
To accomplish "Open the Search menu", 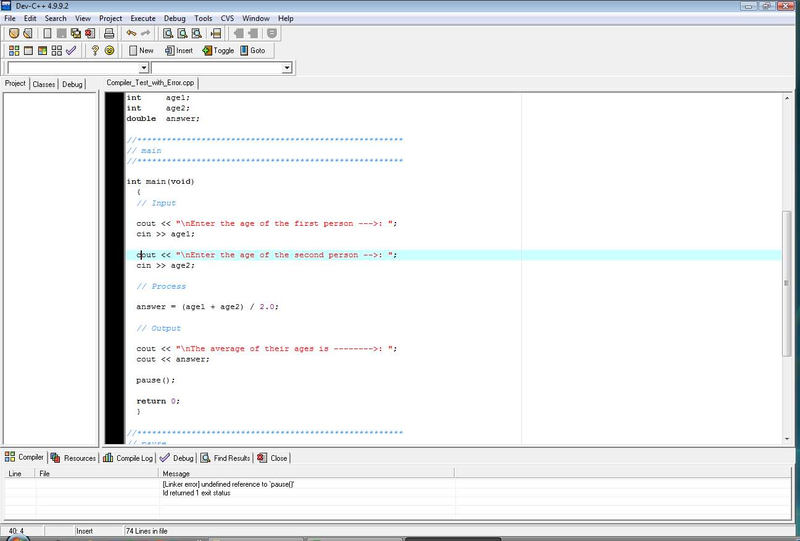I will pos(56,18).
